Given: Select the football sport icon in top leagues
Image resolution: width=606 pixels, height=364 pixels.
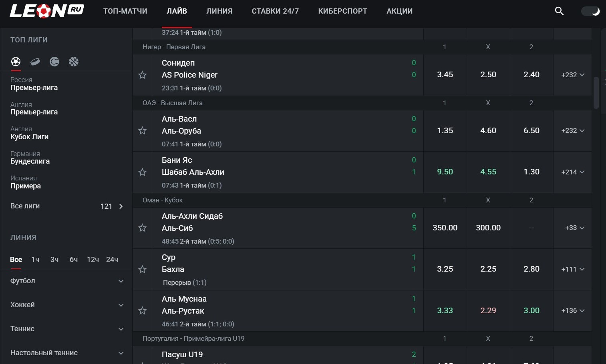Looking at the screenshot, I should point(16,62).
